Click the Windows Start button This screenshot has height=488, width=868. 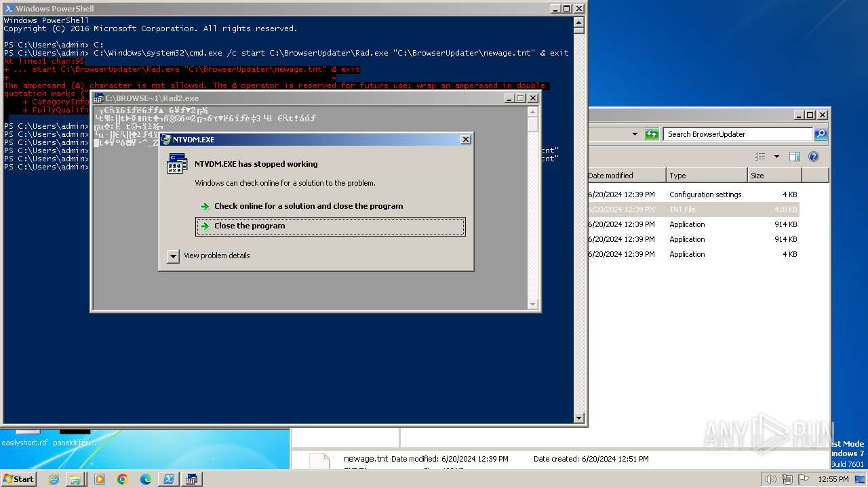(x=18, y=479)
